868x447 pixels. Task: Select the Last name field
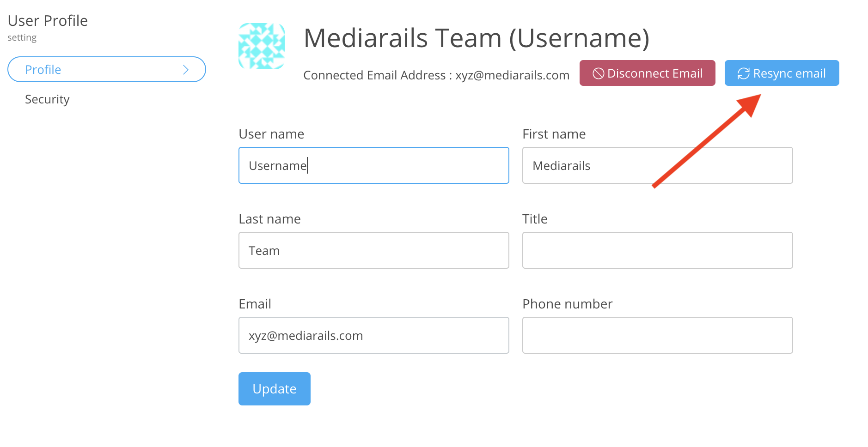click(x=373, y=250)
